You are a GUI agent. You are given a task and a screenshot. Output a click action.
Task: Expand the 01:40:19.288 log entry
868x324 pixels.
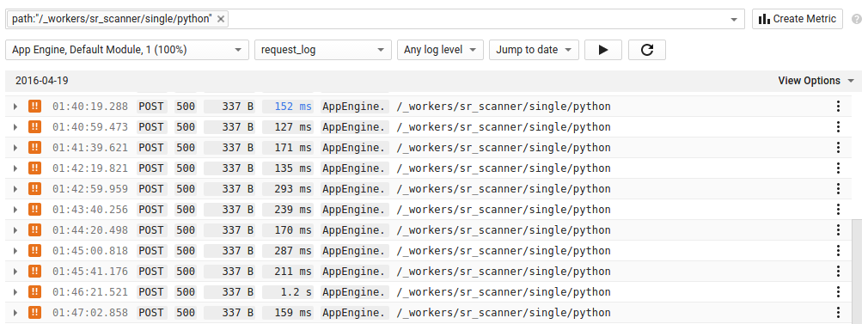click(x=15, y=107)
